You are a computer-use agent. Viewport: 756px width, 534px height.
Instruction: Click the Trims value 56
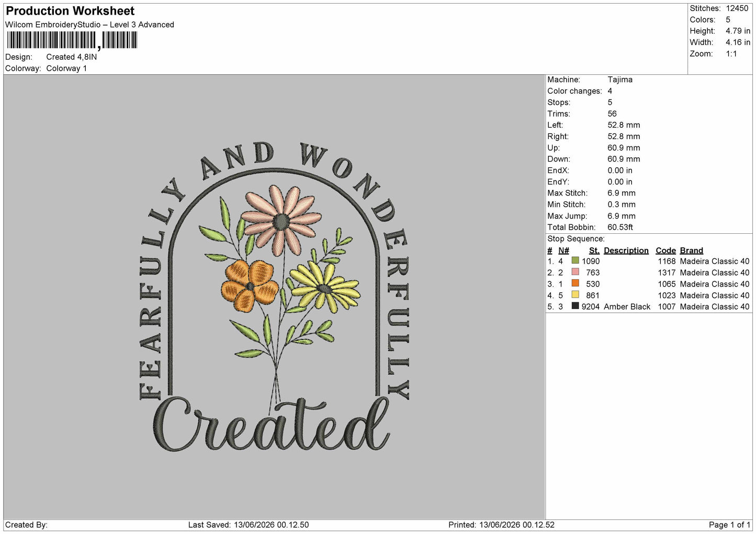click(612, 113)
